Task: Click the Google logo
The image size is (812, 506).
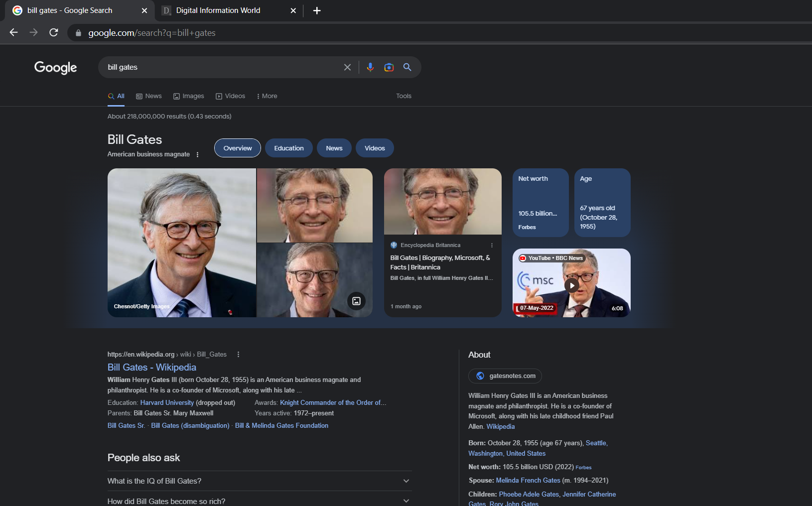Action: (x=55, y=67)
